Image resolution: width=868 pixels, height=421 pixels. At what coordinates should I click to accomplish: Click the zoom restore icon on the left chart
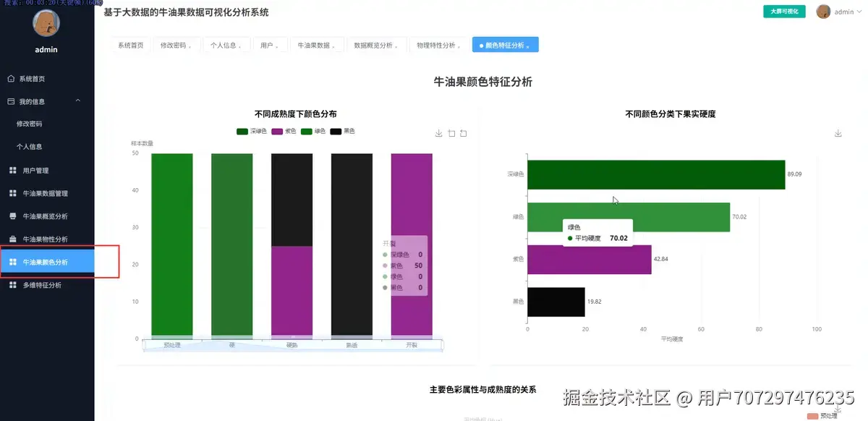click(x=464, y=133)
